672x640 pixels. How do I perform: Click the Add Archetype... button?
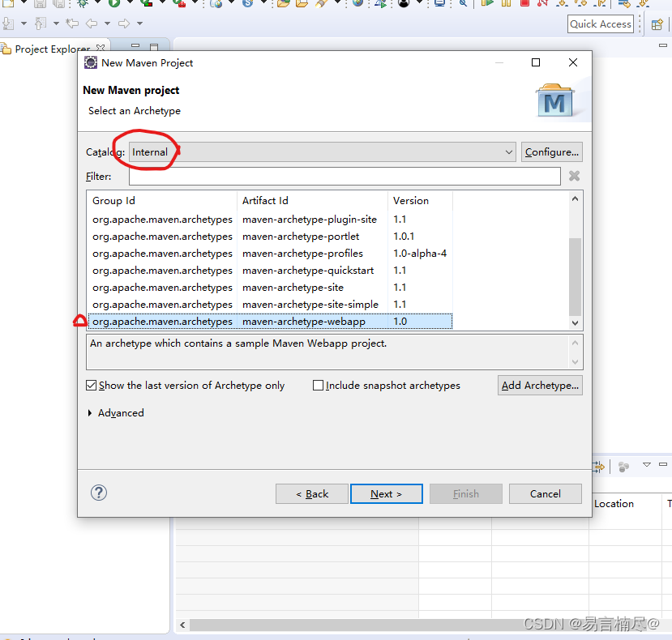540,385
